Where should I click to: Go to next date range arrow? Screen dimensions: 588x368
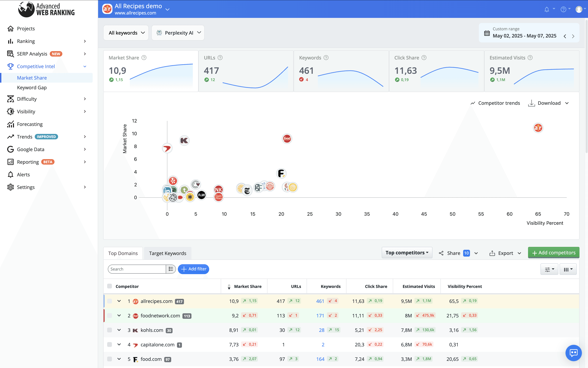pos(573,36)
